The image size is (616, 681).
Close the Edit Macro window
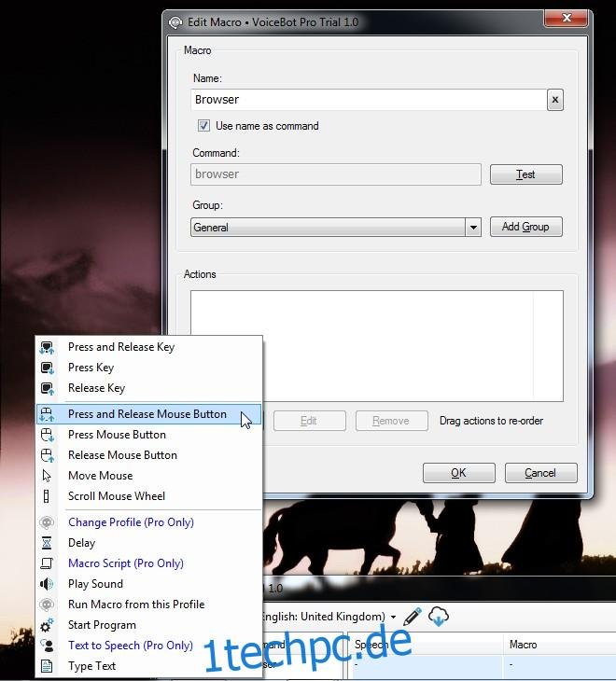point(566,18)
